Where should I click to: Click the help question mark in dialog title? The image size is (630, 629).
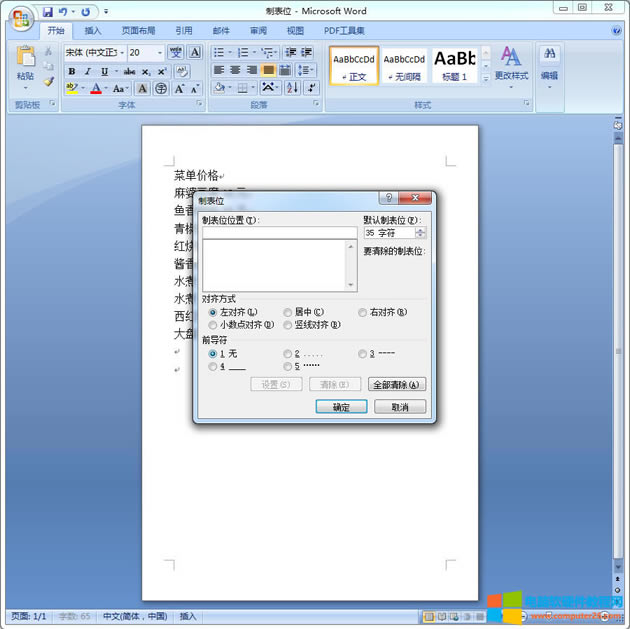[x=390, y=198]
